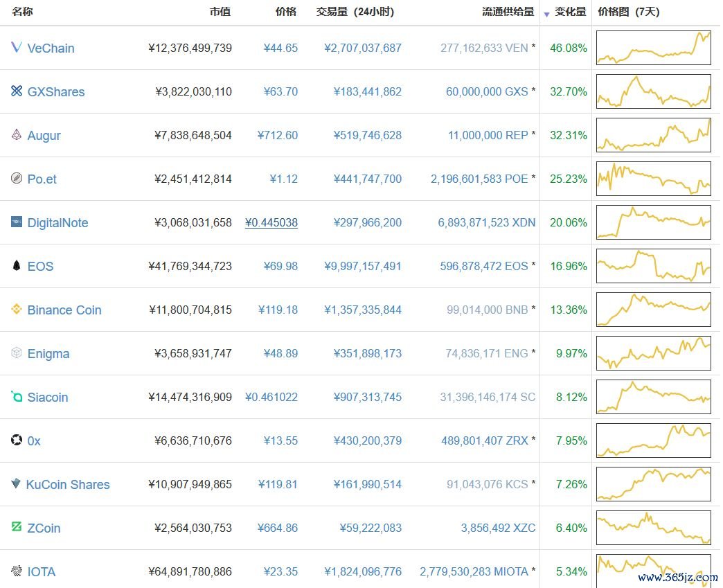Open the Po.et coin page link
This screenshot has height=588, width=723.
coord(42,179)
